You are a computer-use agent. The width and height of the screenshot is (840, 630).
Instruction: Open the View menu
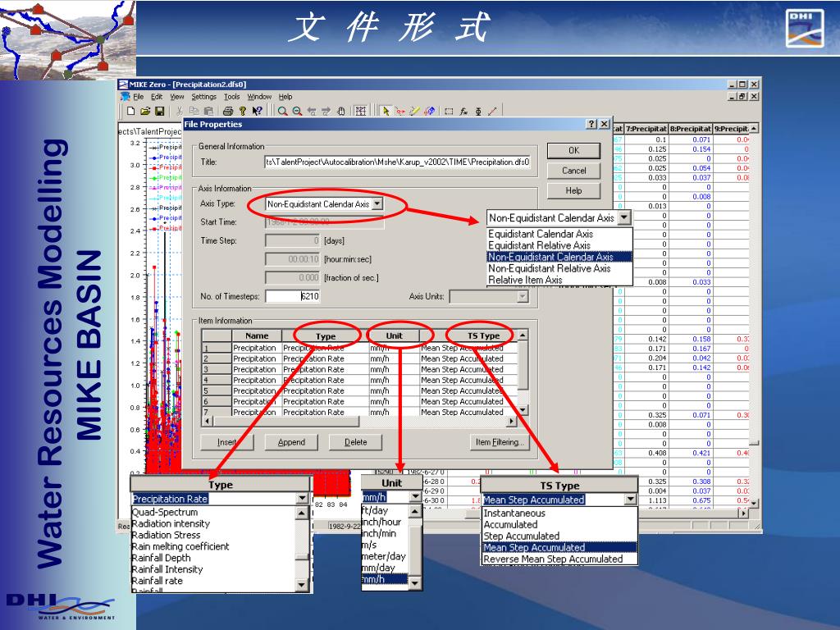tap(177, 97)
